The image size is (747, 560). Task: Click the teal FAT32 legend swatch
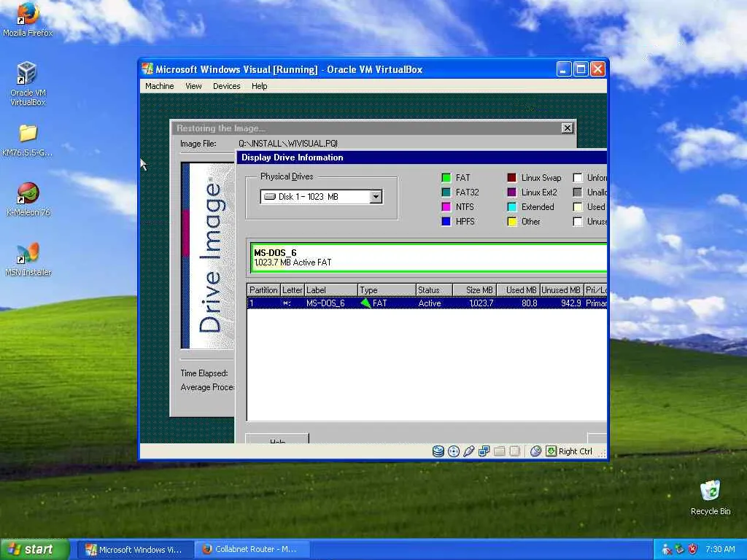click(446, 192)
